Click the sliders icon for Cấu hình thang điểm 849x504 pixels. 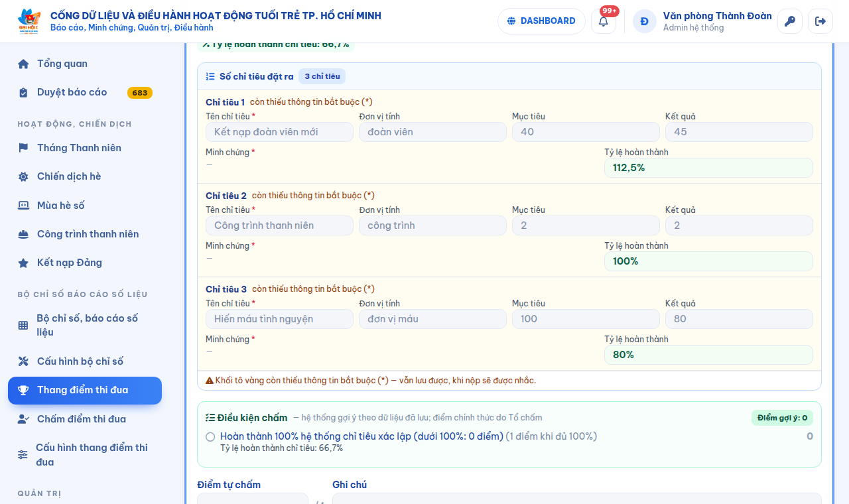(23, 455)
